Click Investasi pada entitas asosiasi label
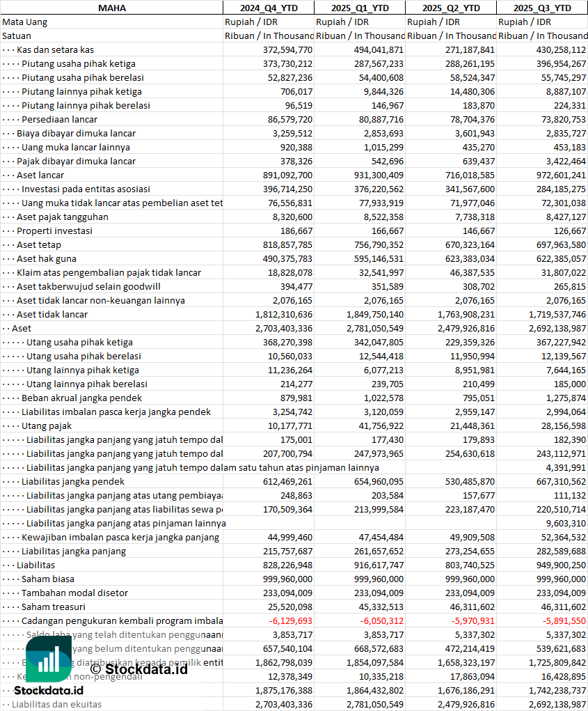This screenshot has height=711, width=588. pos(86,189)
